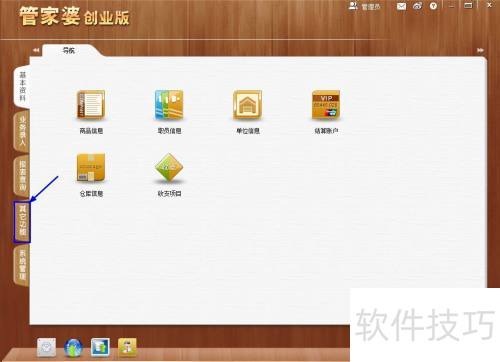
Task: Maximize the 管家婆 window
Action: coord(468,6)
